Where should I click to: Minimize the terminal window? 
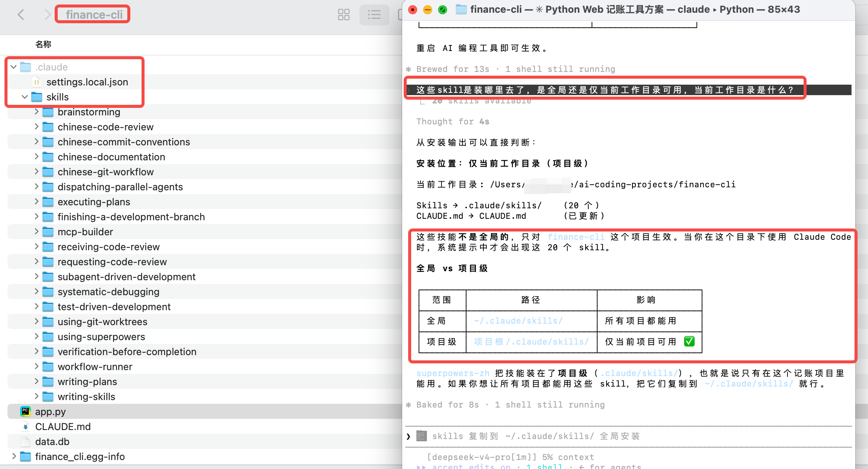(428, 9)
